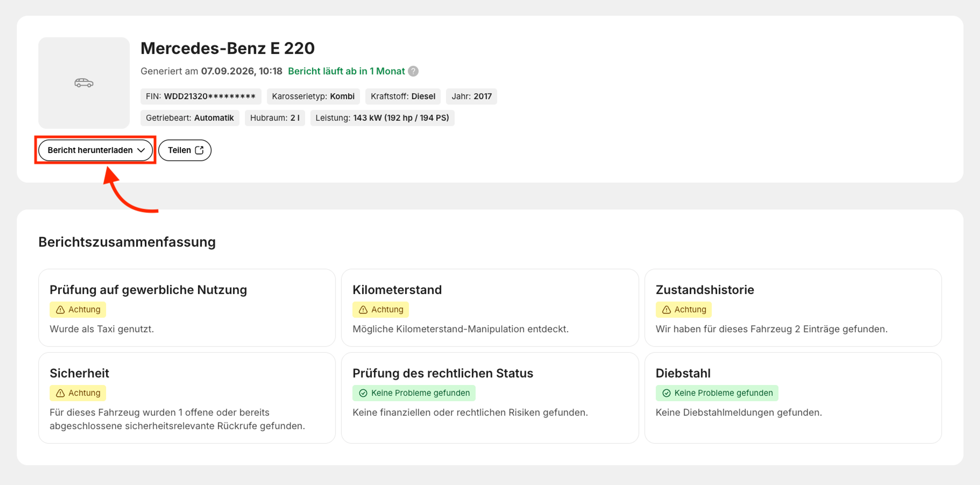Image resolution: width=980 pixels, height=485 pixels.
Task: Click 'Keine Probleme gefunden' badge under Diebstahl
Action: (717, 393)
